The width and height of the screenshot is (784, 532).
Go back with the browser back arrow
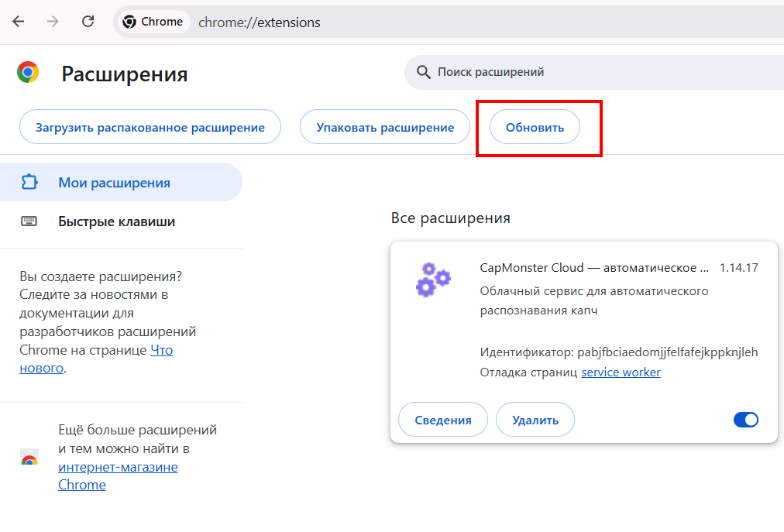19,22
